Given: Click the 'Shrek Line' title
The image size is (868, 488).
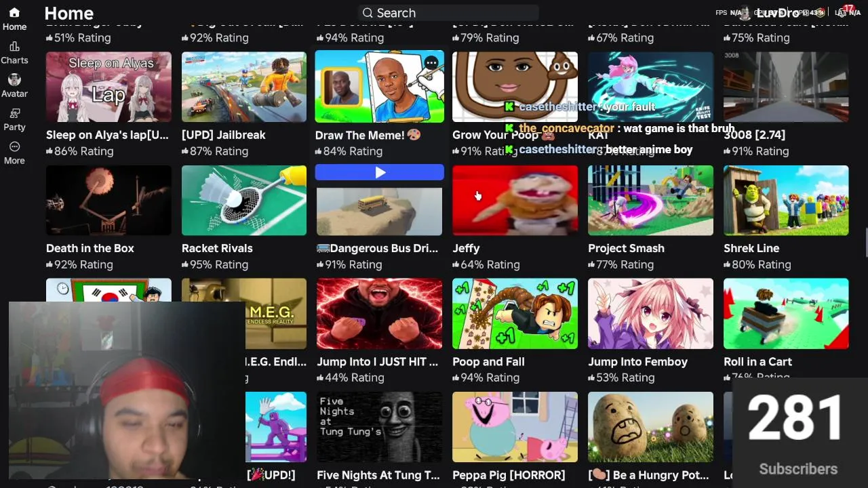Looking at the screenshot, I should click(x=751, y=248).
